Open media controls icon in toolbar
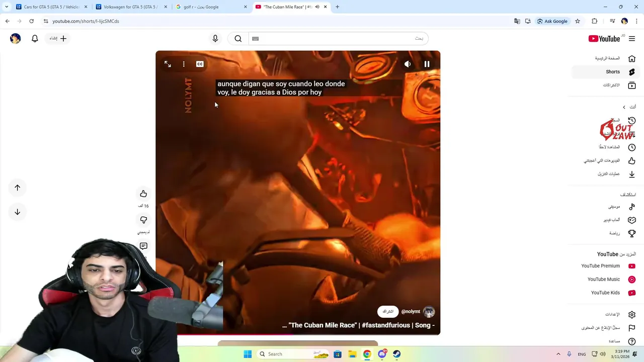This screenshot has width=644, height=362. 612,21
